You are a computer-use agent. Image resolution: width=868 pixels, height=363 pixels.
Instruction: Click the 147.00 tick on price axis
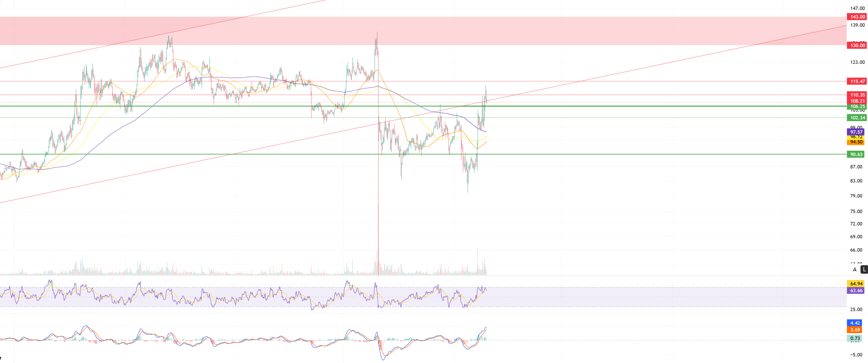coord(857,8)
